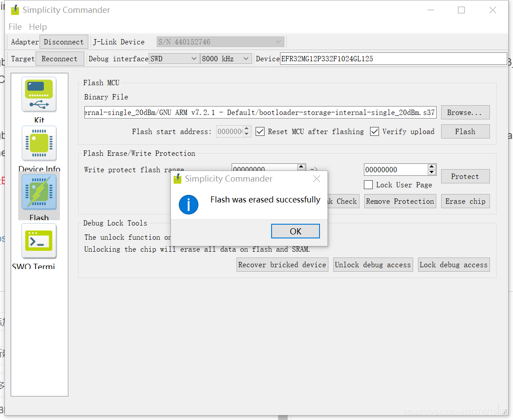Open the Kit panel icon
The height and width of the screenshot is (420, 513).
coord(39,95)
